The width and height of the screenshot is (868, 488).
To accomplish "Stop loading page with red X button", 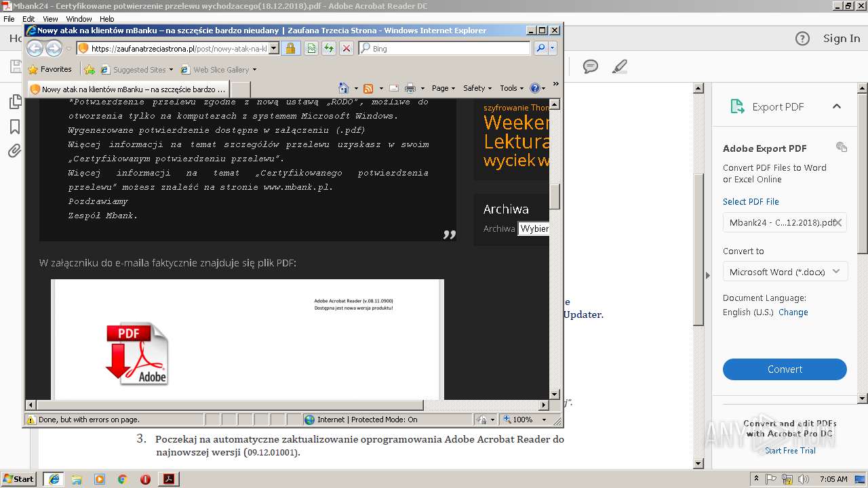I will click(x=346, y=48).
